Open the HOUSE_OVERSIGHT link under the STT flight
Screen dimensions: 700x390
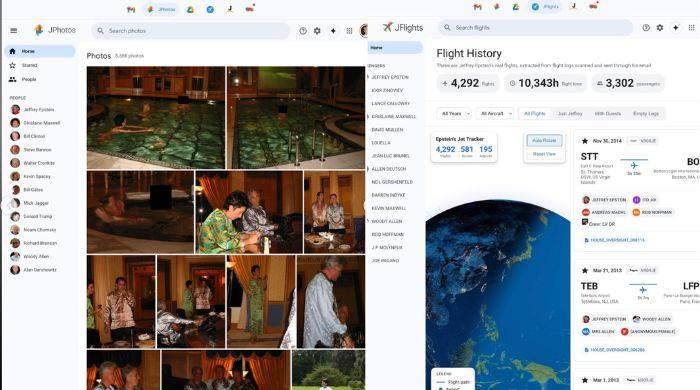coord(614,240)
